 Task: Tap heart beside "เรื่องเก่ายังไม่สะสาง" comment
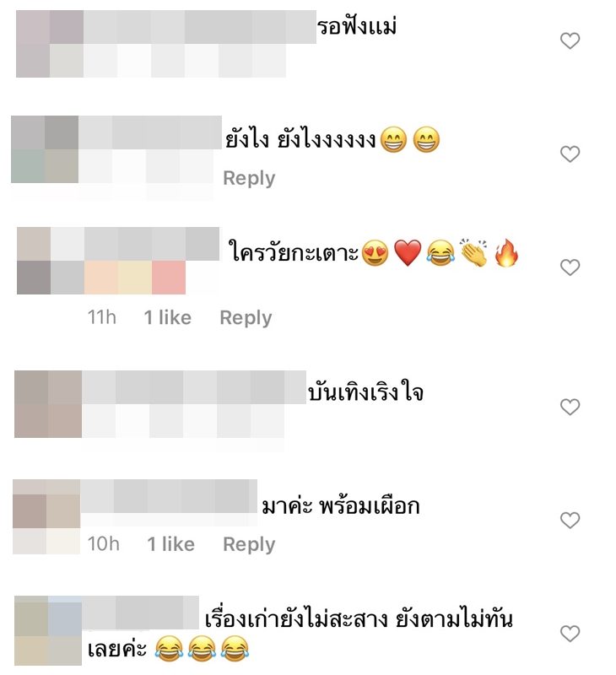tap(570, 634)
